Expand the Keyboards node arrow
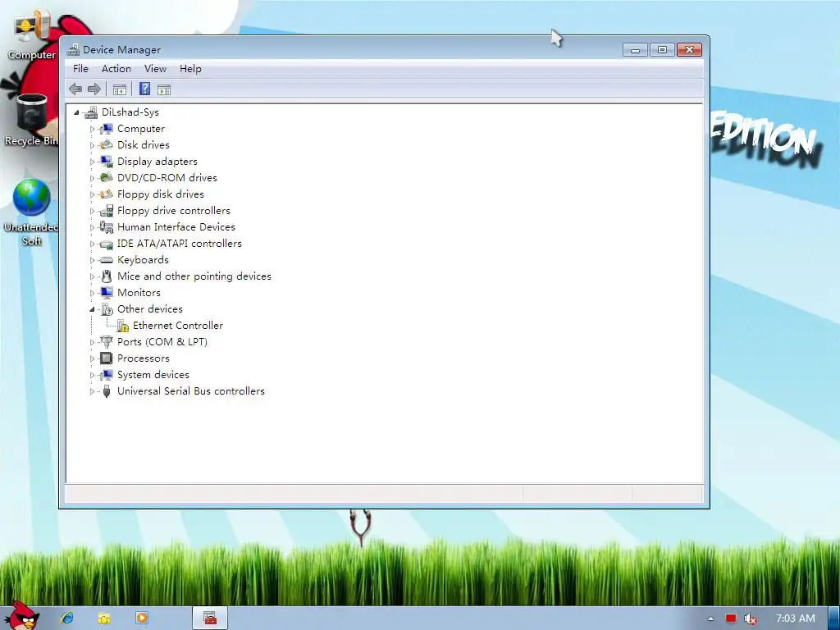The height and width of the screenshot is (630, 840). (92, 260)
